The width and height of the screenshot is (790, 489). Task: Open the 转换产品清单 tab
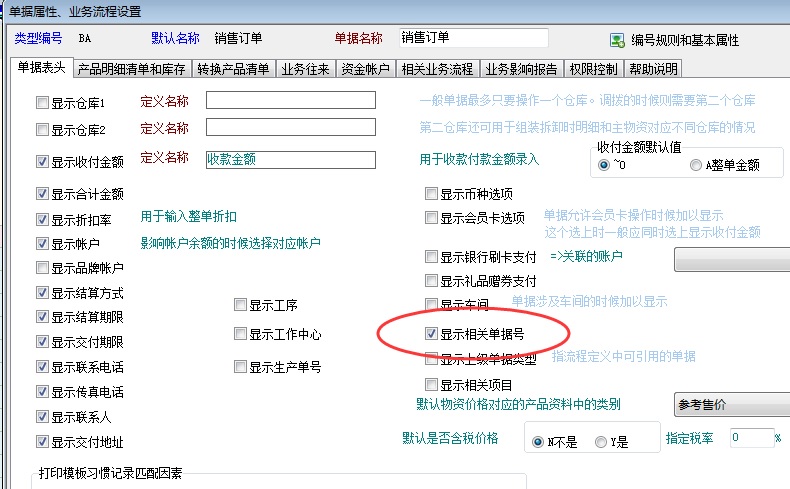pos(233,69)
